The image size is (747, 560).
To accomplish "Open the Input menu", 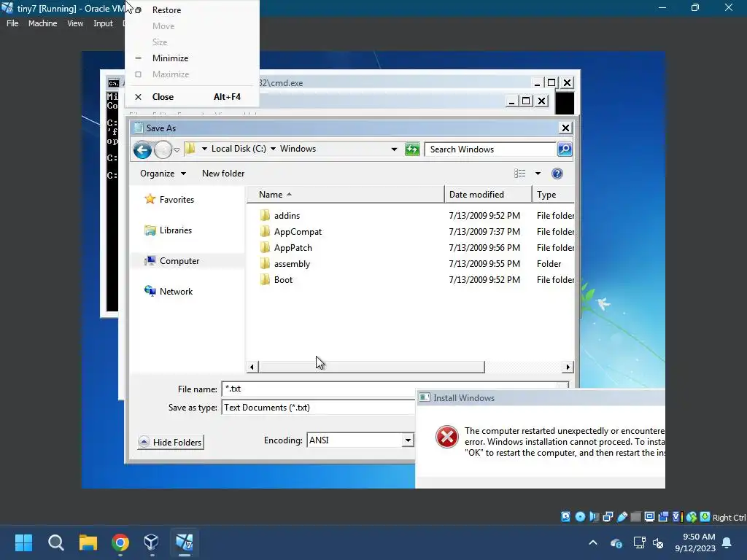I will [x=103, y=23].
